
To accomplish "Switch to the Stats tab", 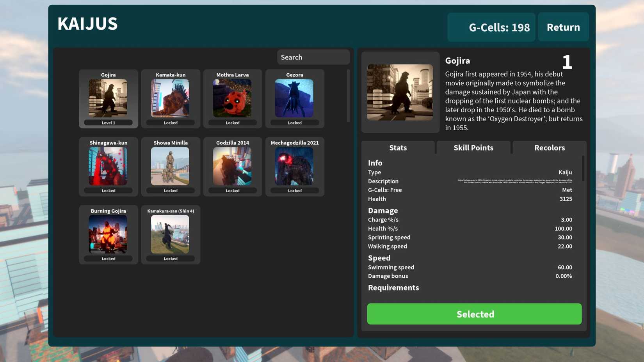I will (x=398, y=148).
